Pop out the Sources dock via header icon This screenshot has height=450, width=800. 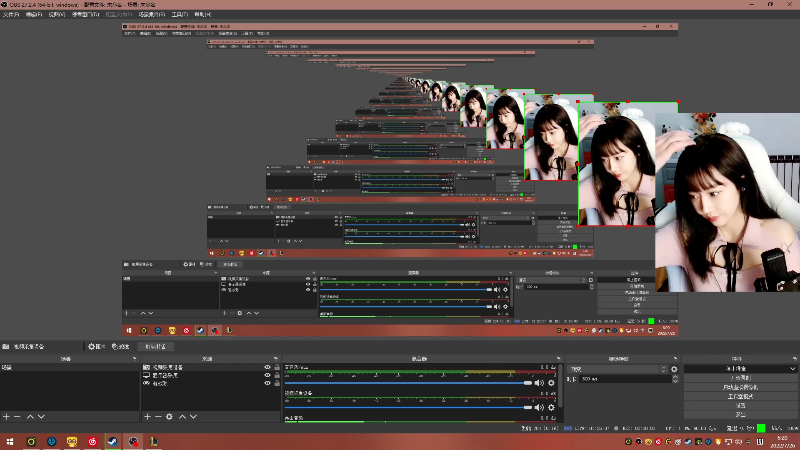point(276,359)
